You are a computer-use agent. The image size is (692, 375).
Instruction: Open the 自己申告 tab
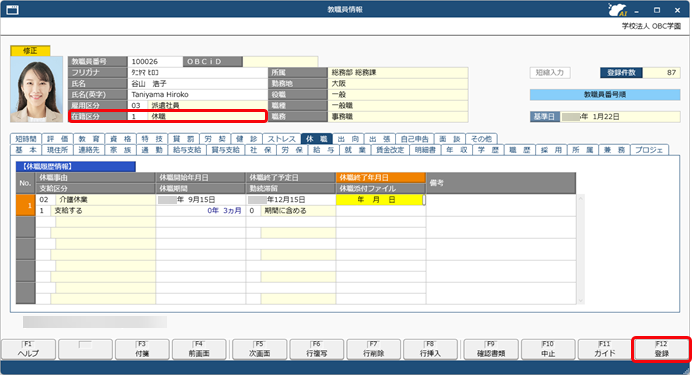pos(414,139)
